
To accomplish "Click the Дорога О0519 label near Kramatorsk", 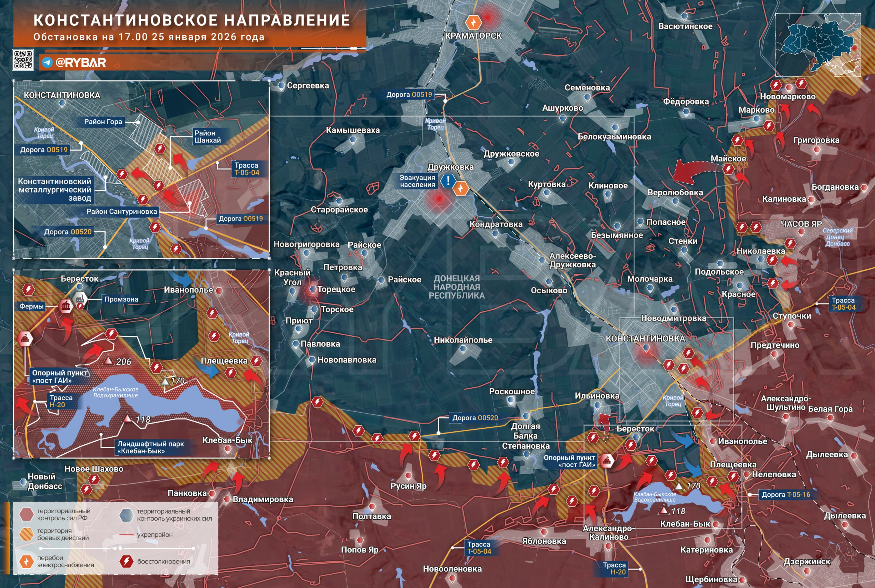I will (409, 94).
